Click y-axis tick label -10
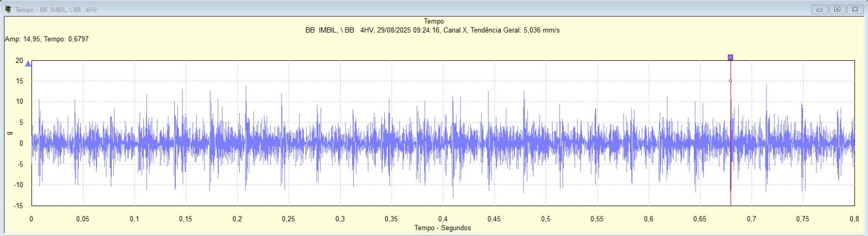 pyautogui.click(x=18, y=185)
